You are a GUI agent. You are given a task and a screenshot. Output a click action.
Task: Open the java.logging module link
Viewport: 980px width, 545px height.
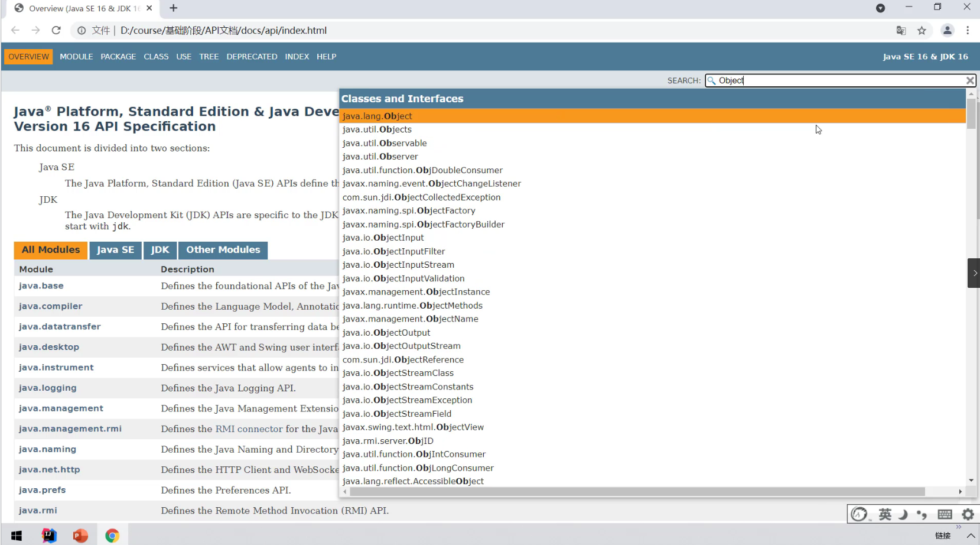[x=47, y=388]
